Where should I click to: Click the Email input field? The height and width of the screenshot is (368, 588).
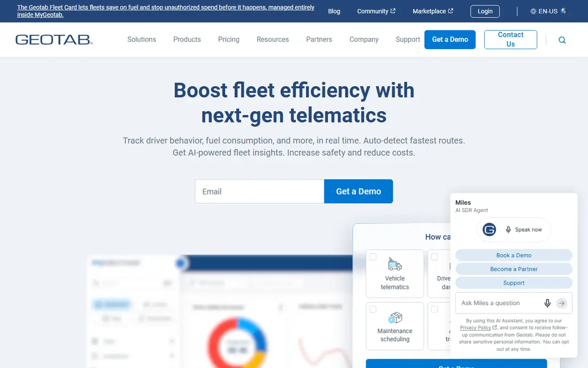(259, 191)
